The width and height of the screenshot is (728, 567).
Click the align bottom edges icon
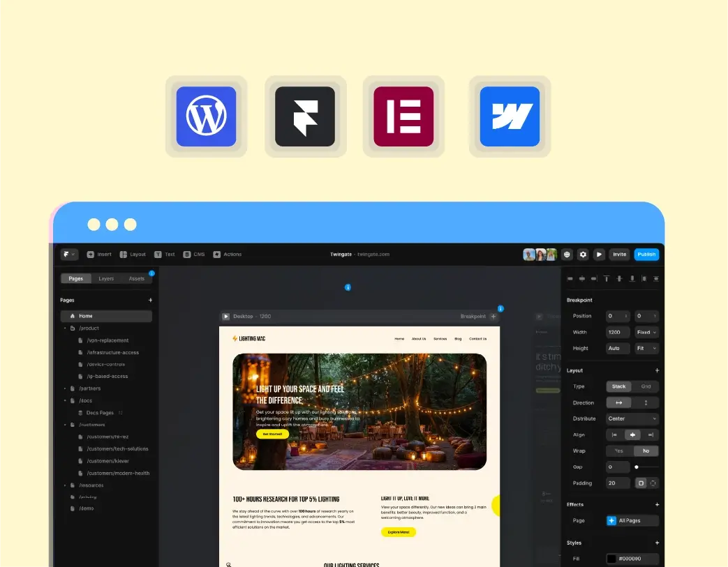coord(632,279)
